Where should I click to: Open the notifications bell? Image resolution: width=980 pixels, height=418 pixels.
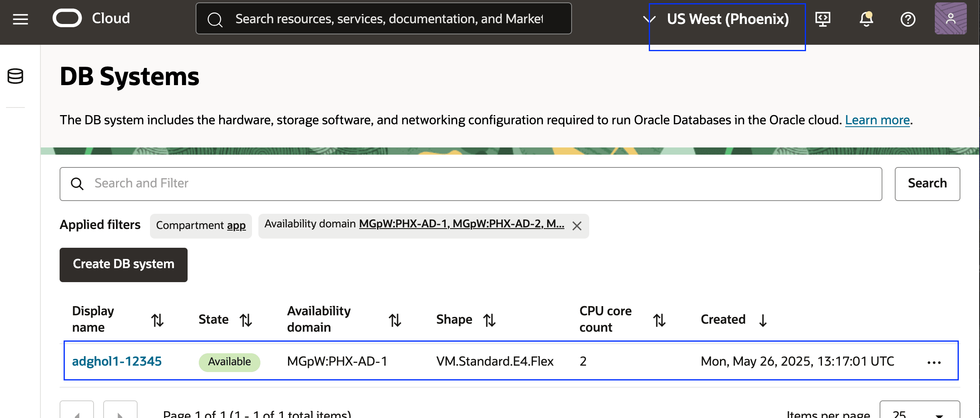point(866,19)
